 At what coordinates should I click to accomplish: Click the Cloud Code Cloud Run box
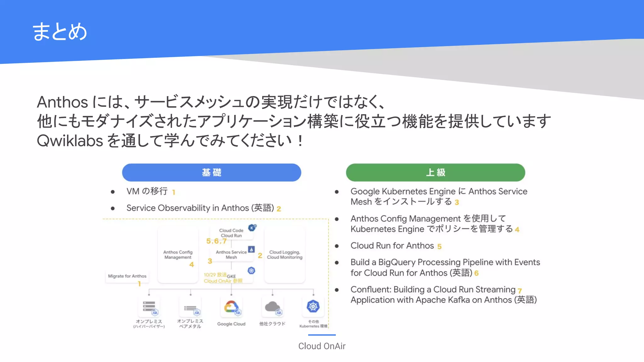pos(231,233)
